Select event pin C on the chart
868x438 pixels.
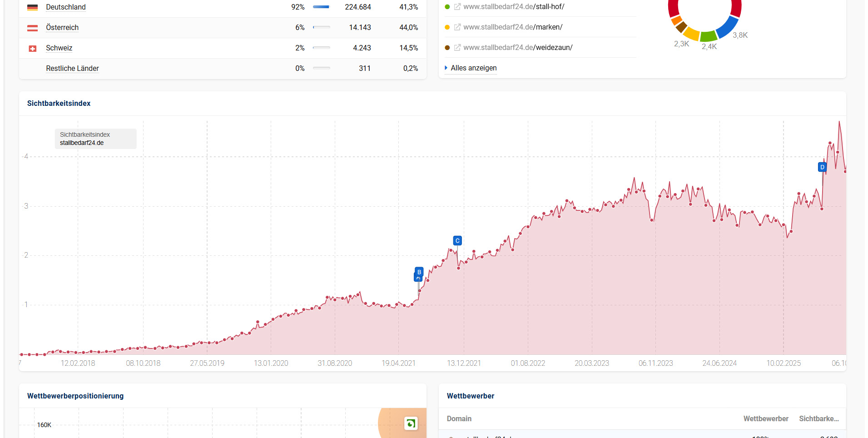point(457,241)
